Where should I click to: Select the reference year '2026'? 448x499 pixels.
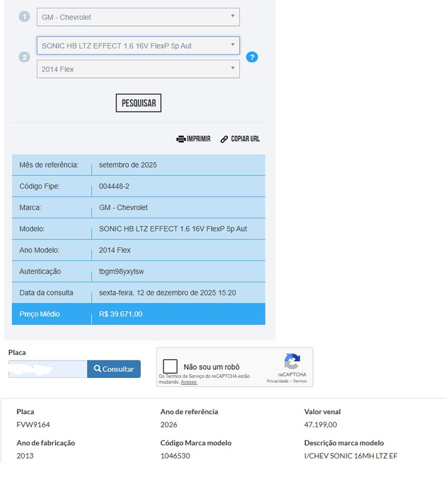click(x=169, y=425)
